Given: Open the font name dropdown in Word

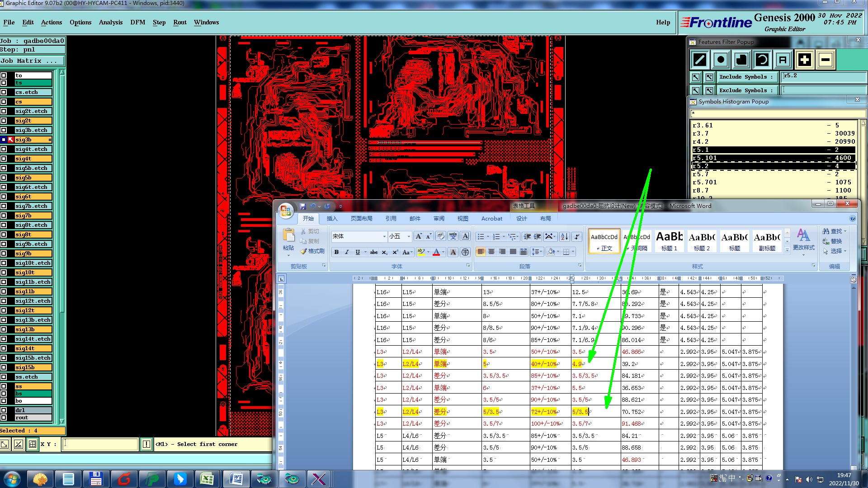Looking at the screenshot, I should coord(384,236).
